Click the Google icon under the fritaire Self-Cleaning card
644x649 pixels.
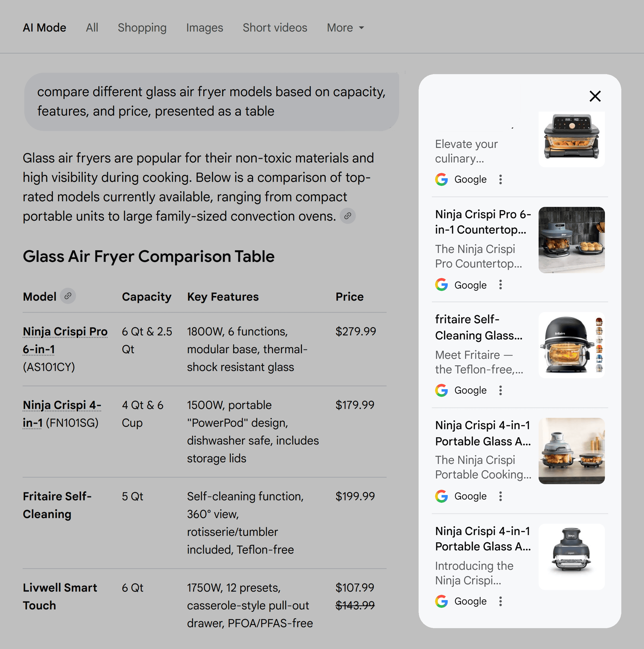[x=441, y=390]
